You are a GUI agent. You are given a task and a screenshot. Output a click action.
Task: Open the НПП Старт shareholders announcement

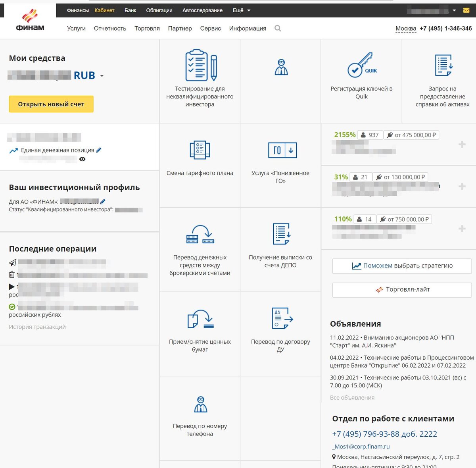(392, 341)
